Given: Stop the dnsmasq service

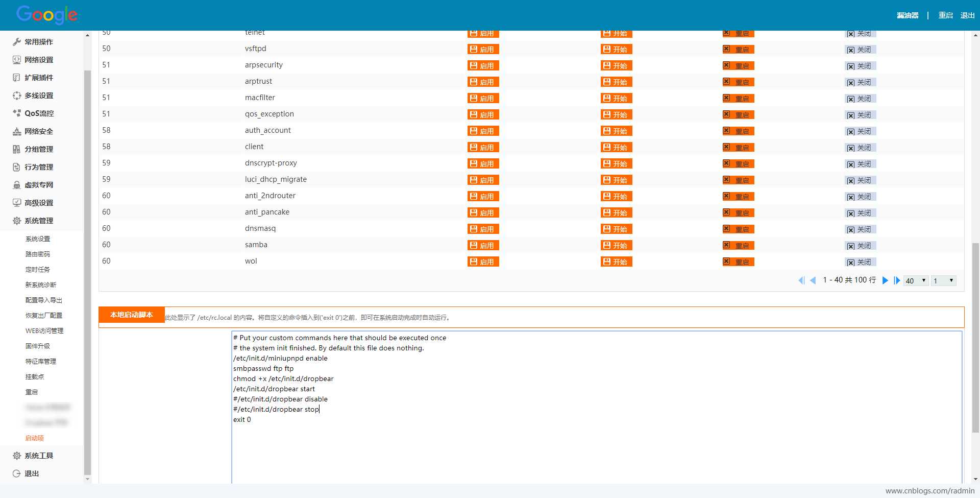Looking at the screenshot, I should [861, 229].
